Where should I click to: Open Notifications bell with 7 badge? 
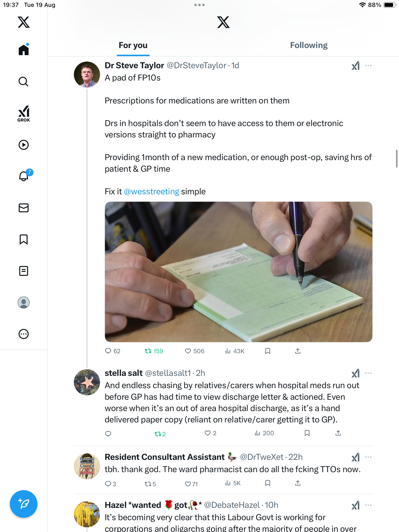click(x=24, y=176)
